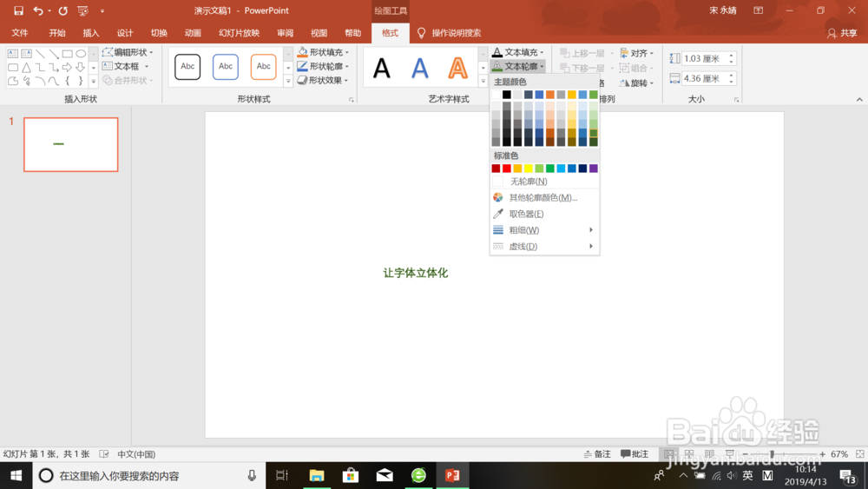Open the Mail app in taskbar

385,475
